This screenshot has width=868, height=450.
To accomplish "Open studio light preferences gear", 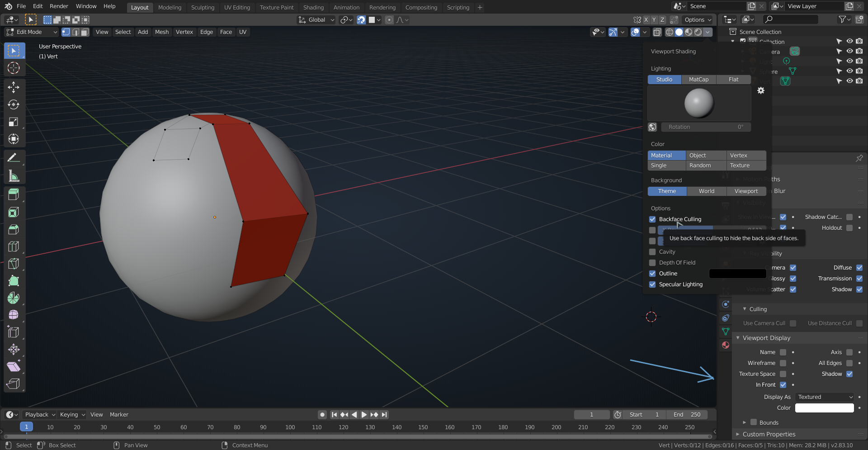I will (761, 90).
